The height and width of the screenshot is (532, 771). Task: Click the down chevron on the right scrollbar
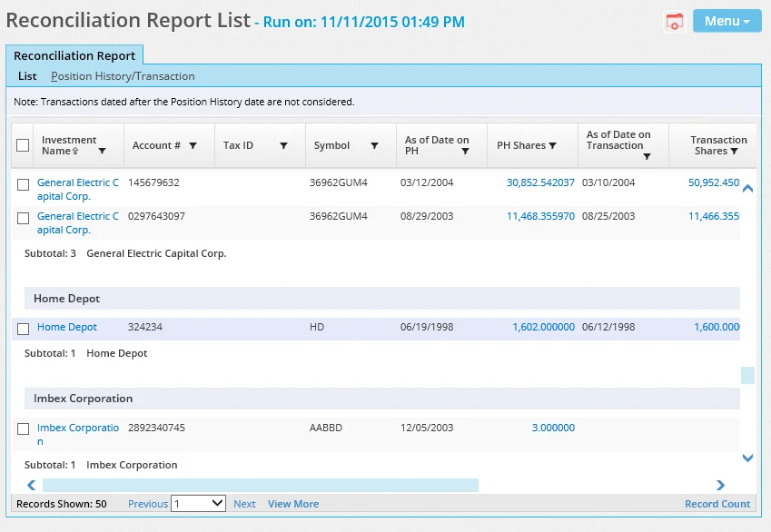pos(747,458)
